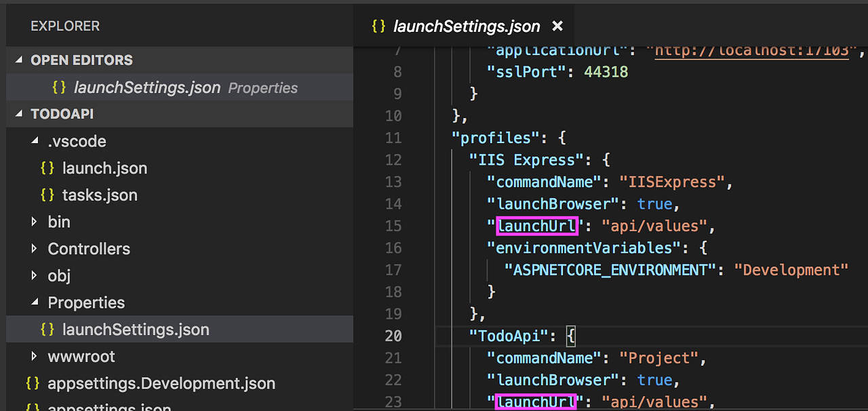Close the launchSettings.json editor tab
868x411 pixels.
[x=557, y=26]
